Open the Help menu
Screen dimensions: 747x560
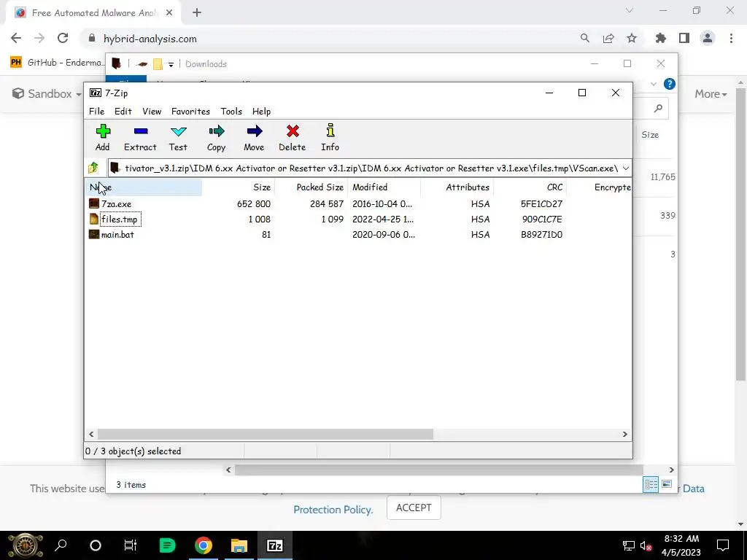[262, 111]
